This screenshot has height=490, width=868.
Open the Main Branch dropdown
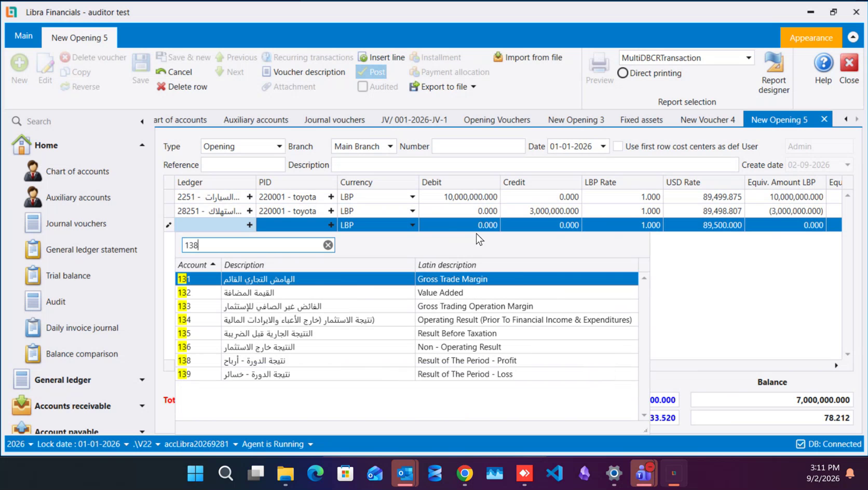point(390,146)
